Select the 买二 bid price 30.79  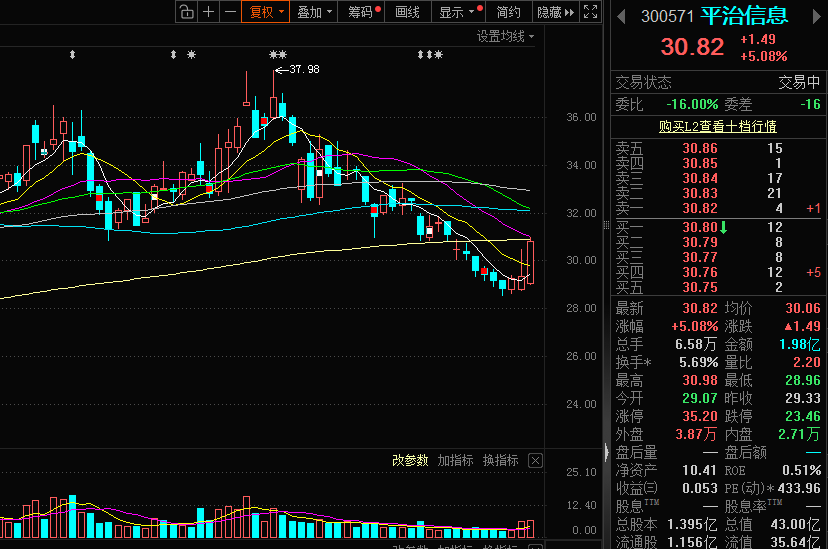tap(700, 242)
